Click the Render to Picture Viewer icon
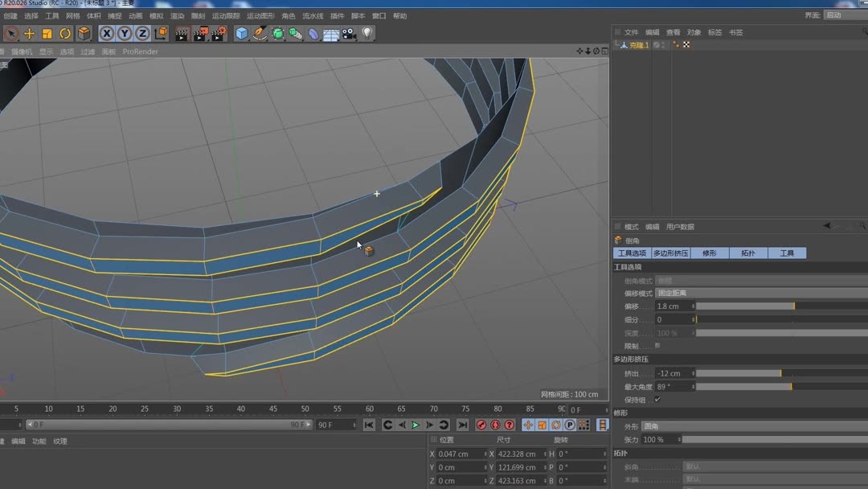The width and height of the screenshot is (868, 489). [x=200, y=34]
